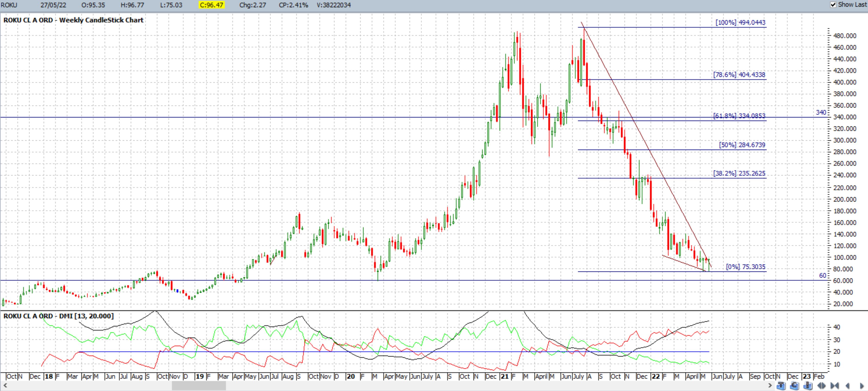Click the blue 'T' icon in bottom toolbar
The height and width of the screenshot is (391, 868).
(781, 386)
